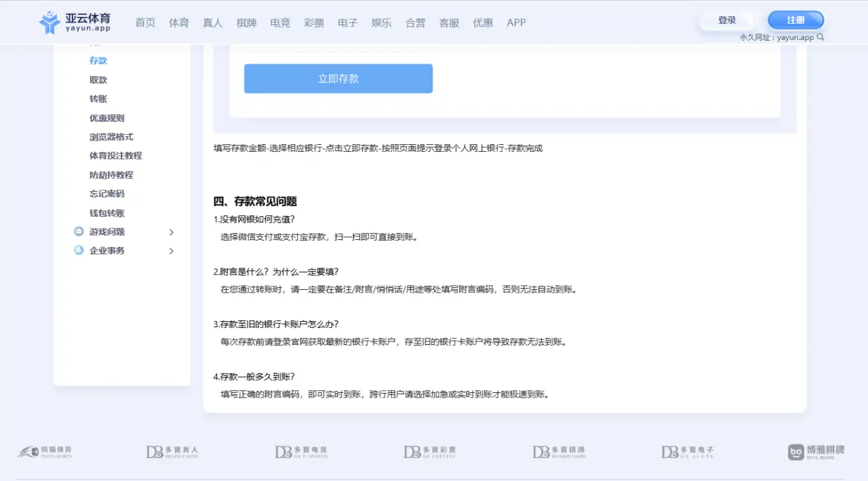Select 浏览器格式 in the sidebar
Screen dimensions: 868x481
point(111,137)
